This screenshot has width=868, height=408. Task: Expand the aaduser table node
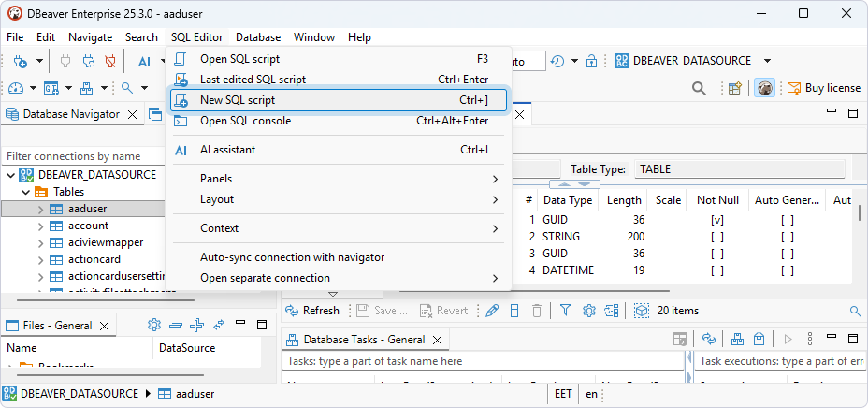click(x=40, y=210)
